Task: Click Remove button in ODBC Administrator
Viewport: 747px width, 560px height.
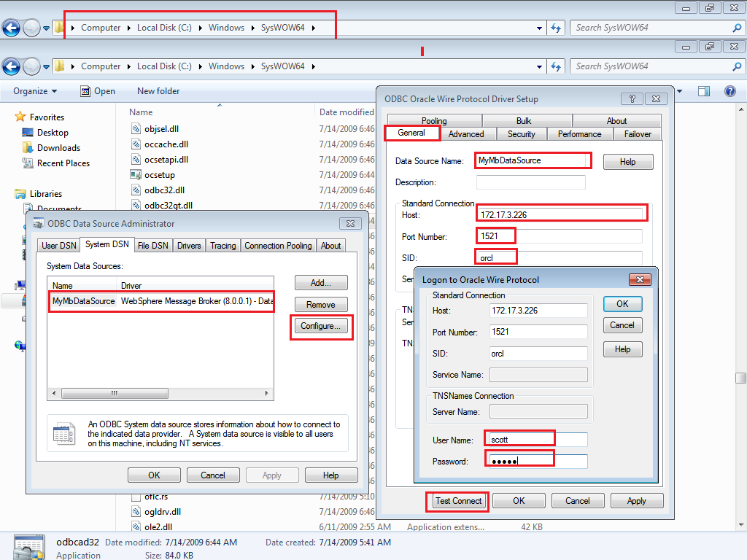Action: click(321, 304)
